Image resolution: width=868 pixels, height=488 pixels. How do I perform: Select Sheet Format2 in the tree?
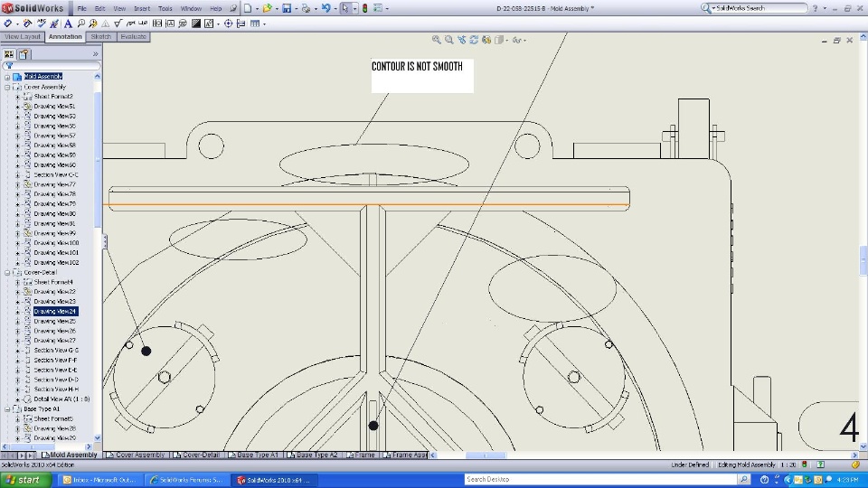pyautogui.click(x=53, y=97)
